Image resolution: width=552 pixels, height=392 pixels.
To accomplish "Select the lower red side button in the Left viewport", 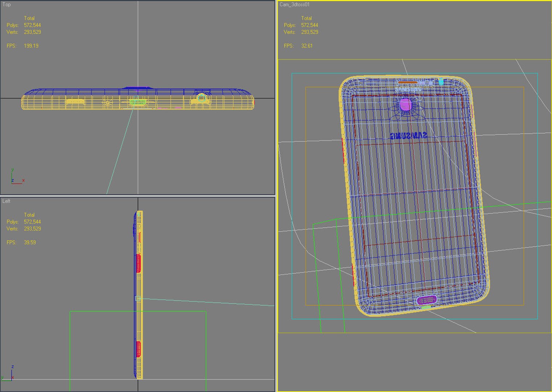I will click(138, 349).
